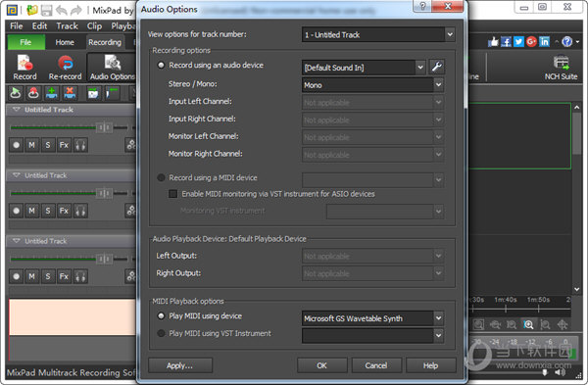Add a track with the green plus icon
This screenshot has height=385, width=588.
tap(52, 93)
